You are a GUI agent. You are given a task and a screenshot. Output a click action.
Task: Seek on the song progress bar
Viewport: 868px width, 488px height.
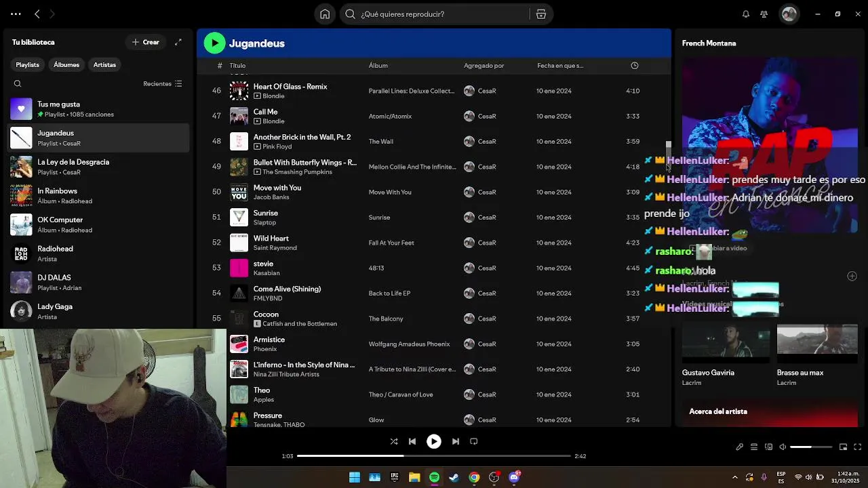(434, 456)
